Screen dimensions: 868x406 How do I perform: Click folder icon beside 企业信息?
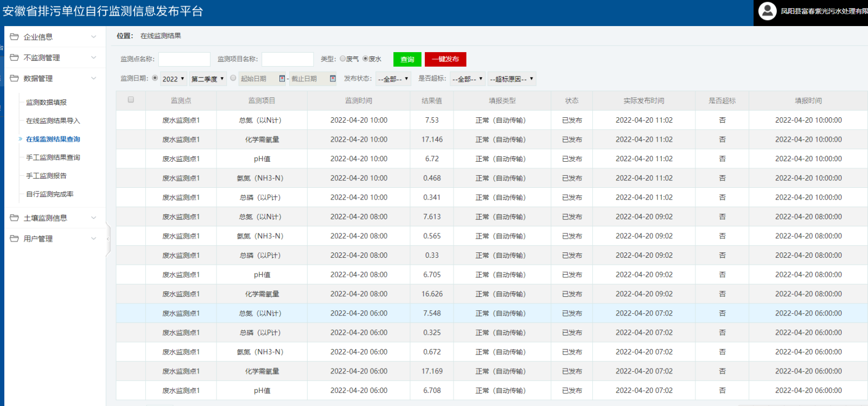click(14, 37)
